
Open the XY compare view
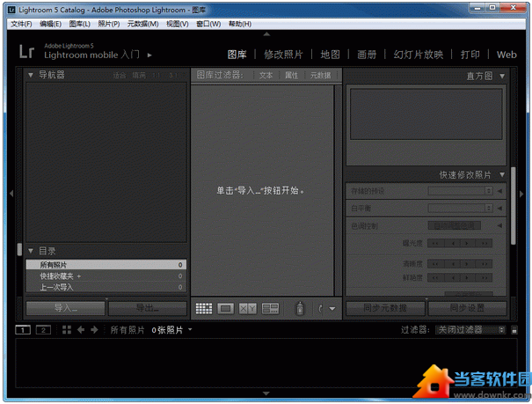point(248,308)
